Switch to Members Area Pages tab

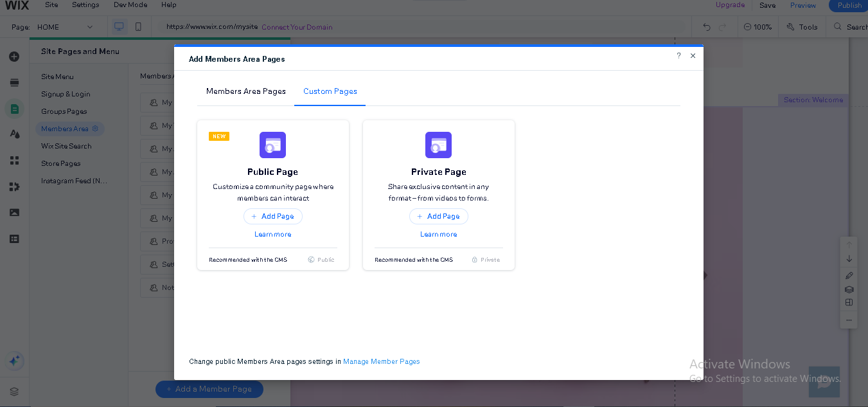[x=246, y=91]
